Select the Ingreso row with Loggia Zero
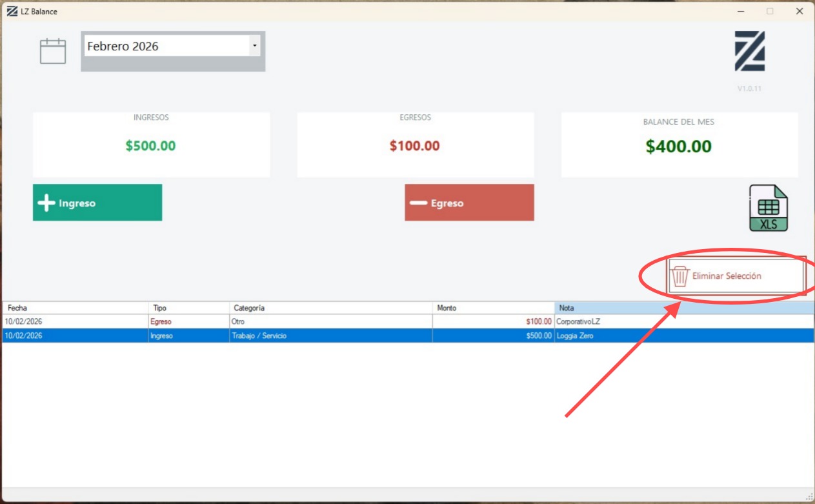This screenshot has width=815, height=504. coord(323,336)
